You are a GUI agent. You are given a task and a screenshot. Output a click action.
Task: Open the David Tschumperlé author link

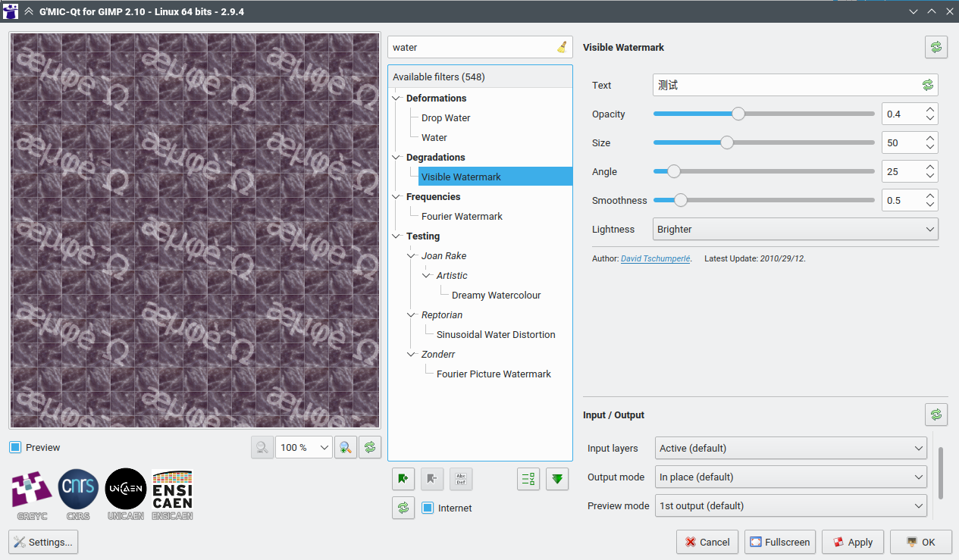coord(656,258)
